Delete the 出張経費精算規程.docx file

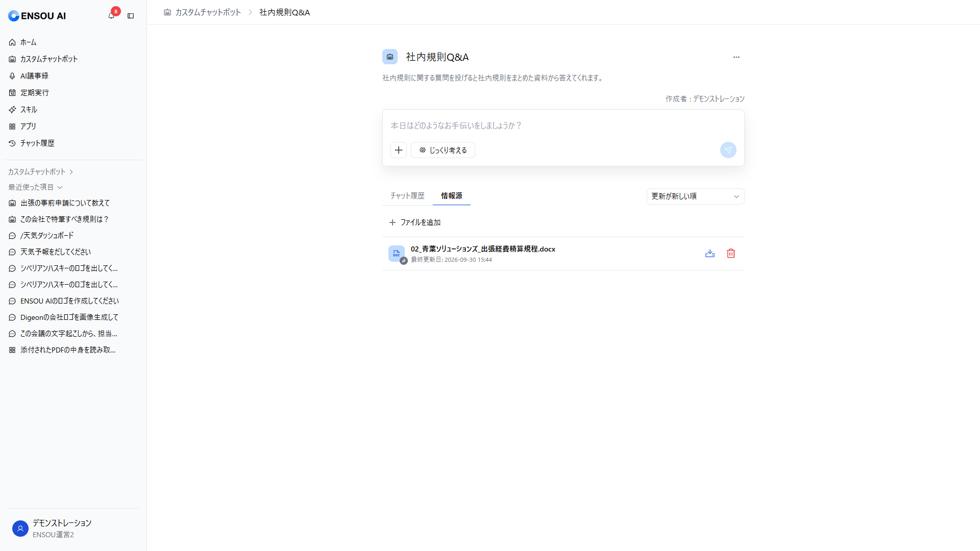731,254
